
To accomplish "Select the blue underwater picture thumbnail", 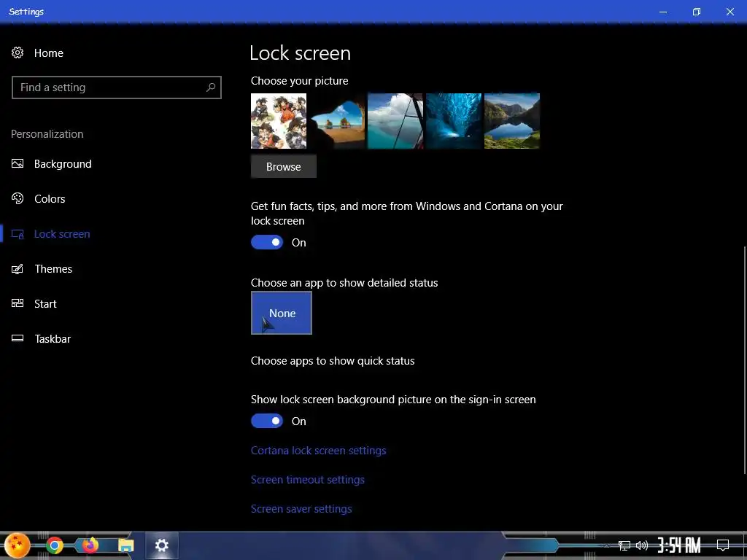I will pos(454,121).
